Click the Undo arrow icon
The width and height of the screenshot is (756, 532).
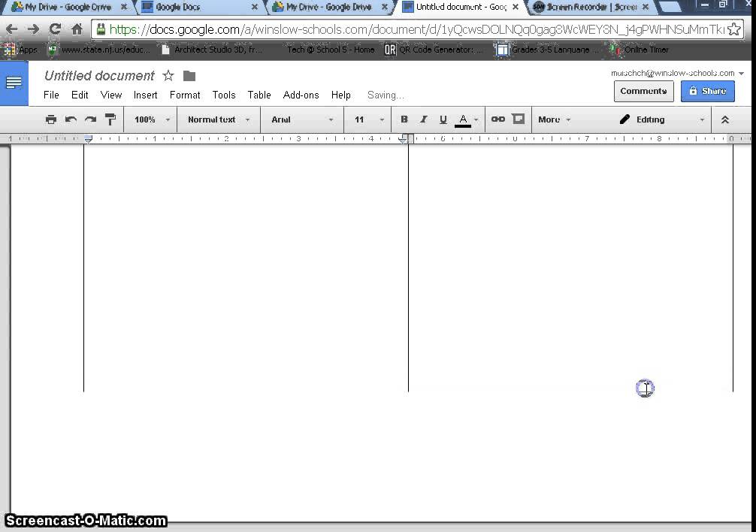(71, 119)
